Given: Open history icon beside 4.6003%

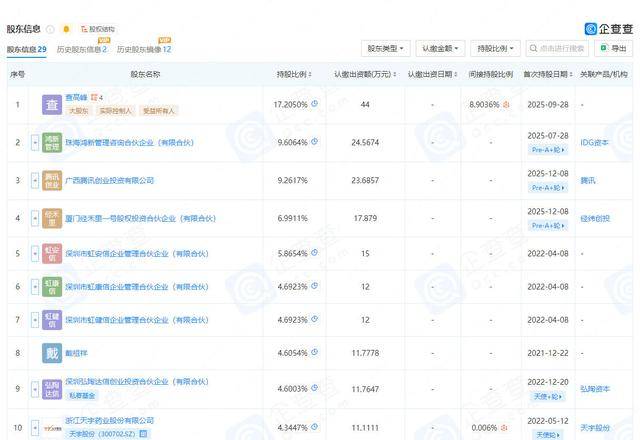Looking at the screenshot, I should click(314, 388).
